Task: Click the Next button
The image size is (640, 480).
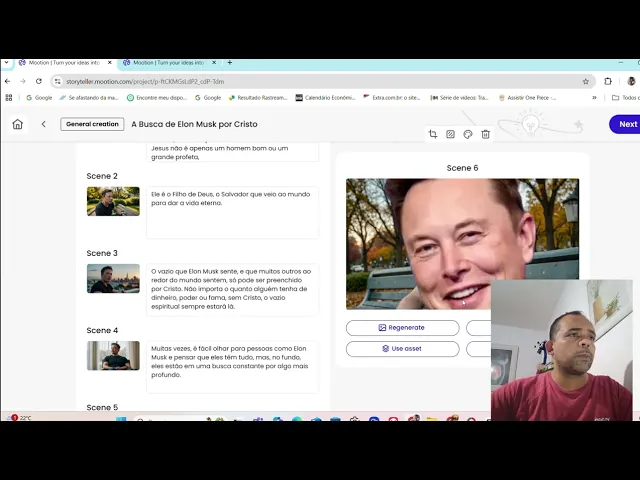Action: [x=625, y=124]
